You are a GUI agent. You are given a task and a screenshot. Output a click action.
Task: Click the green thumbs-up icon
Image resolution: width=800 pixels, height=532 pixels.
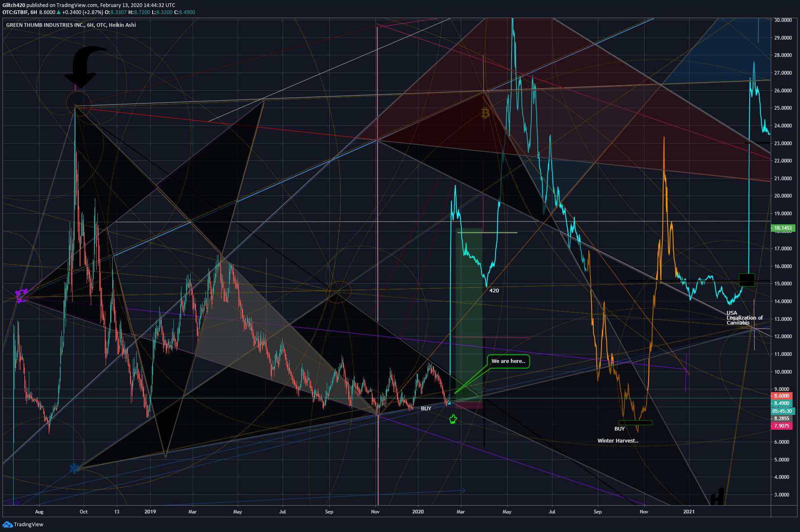coord(453,419)
